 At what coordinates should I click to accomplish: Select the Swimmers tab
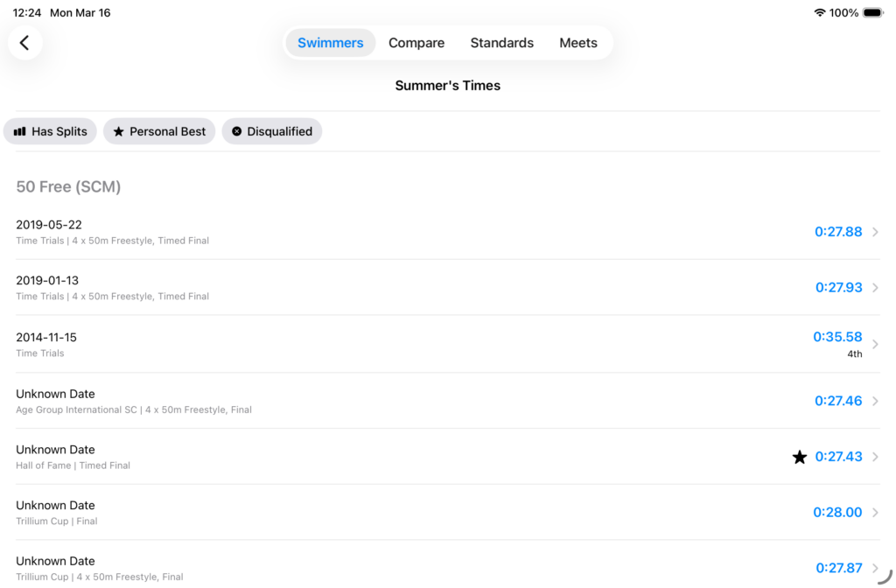click(331, 43)
